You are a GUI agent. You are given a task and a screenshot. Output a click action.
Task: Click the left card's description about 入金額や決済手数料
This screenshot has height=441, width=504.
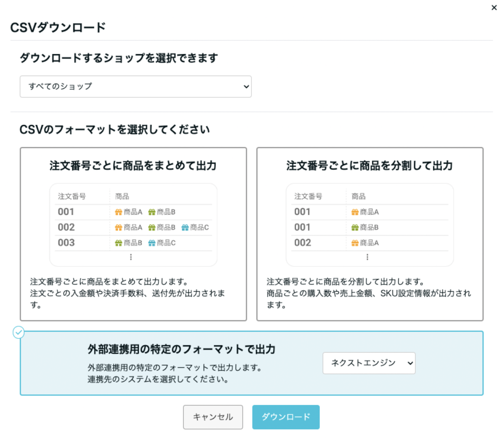coord(128,294)
